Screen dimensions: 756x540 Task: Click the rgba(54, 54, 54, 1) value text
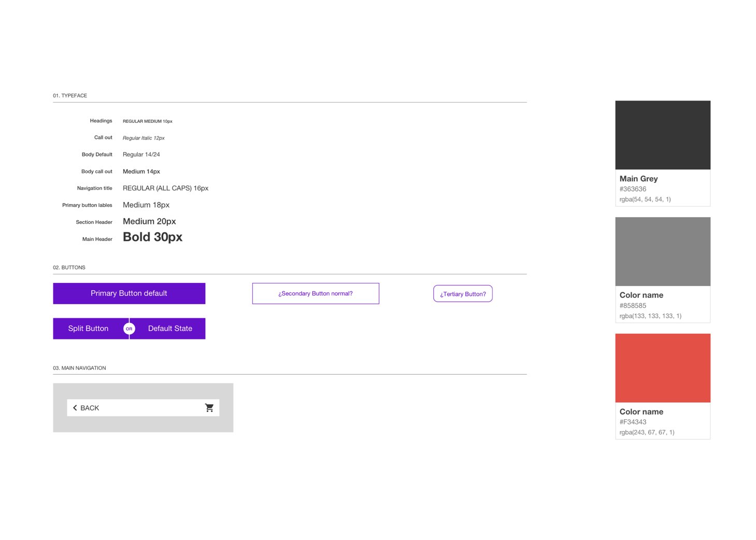(x=645, y=199)
